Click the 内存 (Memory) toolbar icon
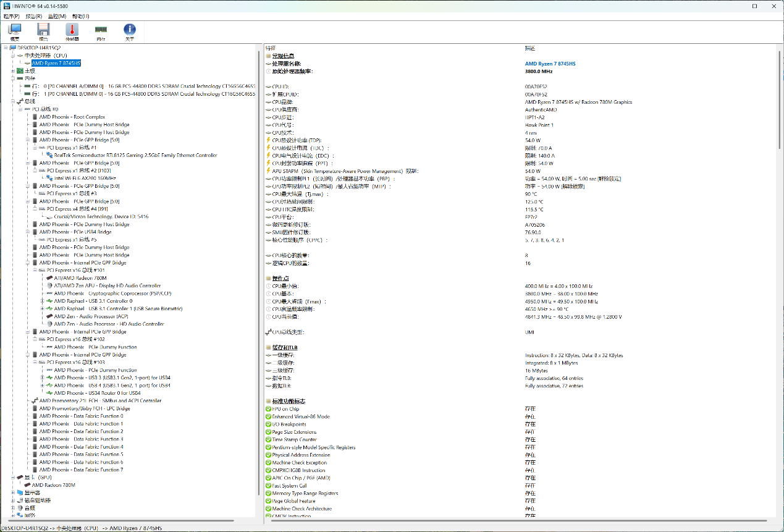Screen dimensions: 784x532 tap(101, 31)
